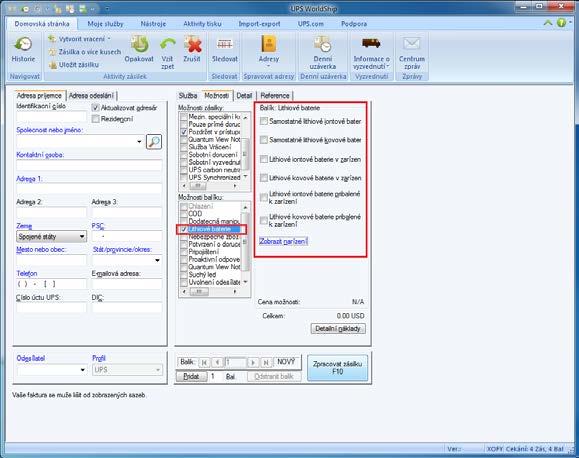Viewport: 579px width, 458px height.
Task: Check Samostatné lithiové kovové baterie
Action: tap(264, 140)
